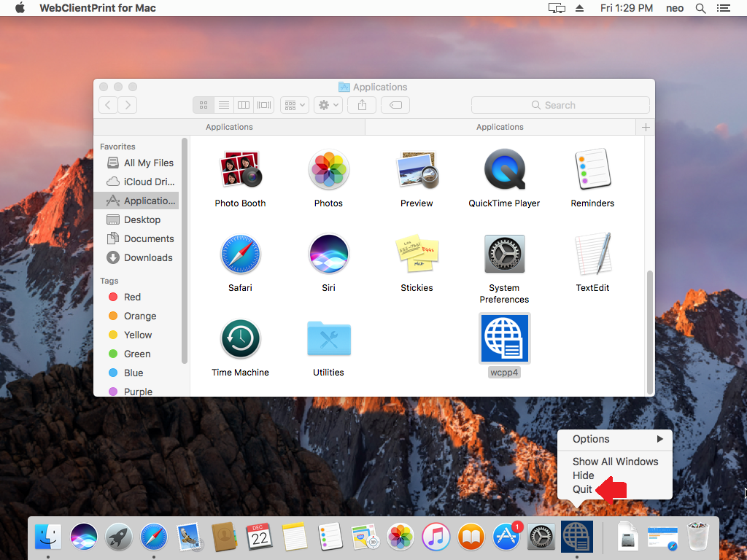Click the Finder Search field
Viewport: 747px width, 560px height.
(560, 105)
